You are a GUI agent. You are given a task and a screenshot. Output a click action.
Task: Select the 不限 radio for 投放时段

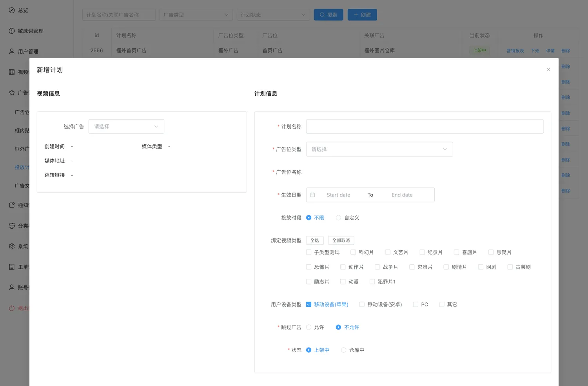(x=309, y=218)
